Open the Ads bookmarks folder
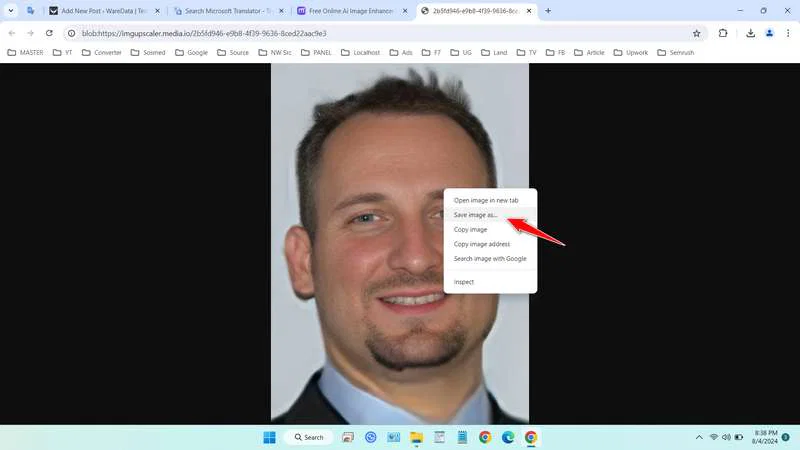The image size is (800, 450). pyautogui.click(x=401, y=53)
